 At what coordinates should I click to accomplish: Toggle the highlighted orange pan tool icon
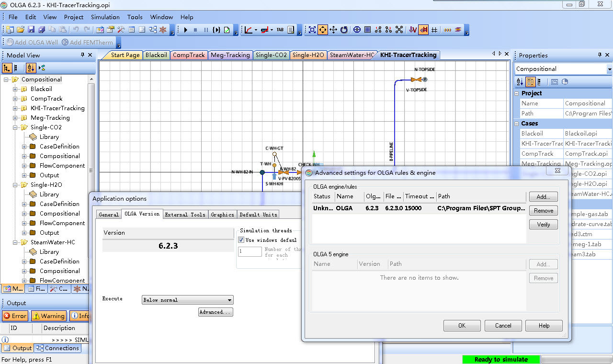323,30
